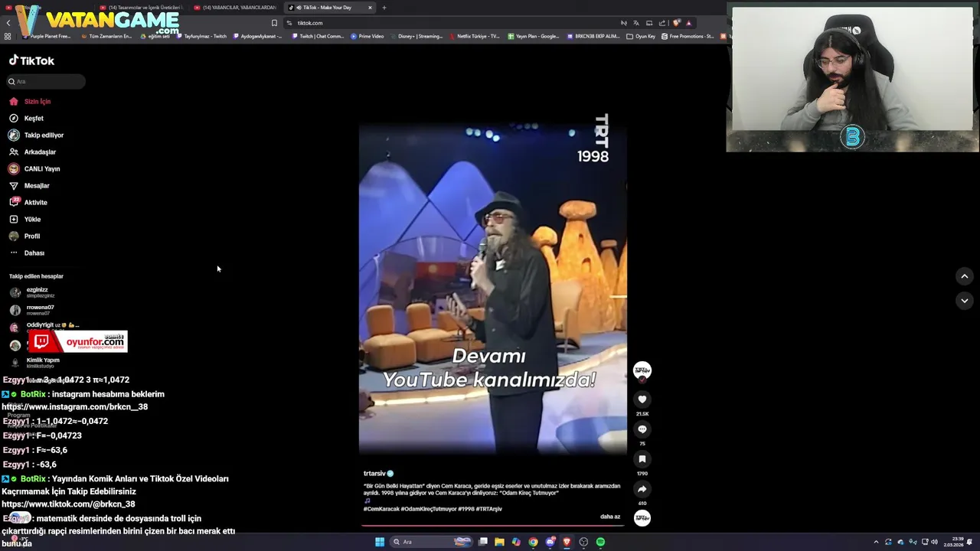Open Arkadaşlar page
980x551 pixels.
coord(32,152)
